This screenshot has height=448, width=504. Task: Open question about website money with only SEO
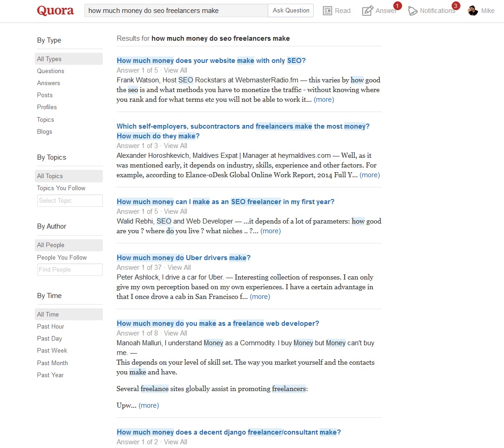pyautogui.click(x=211, y=61)
